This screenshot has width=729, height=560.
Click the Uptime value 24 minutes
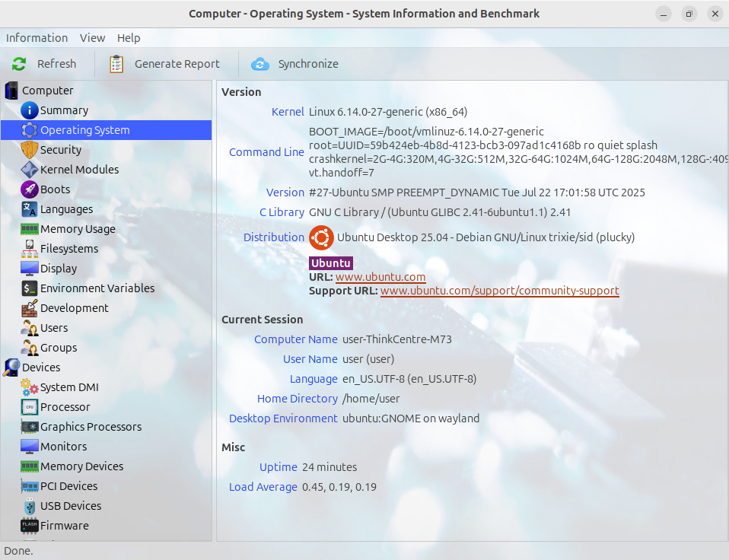(x=329, y=467)
